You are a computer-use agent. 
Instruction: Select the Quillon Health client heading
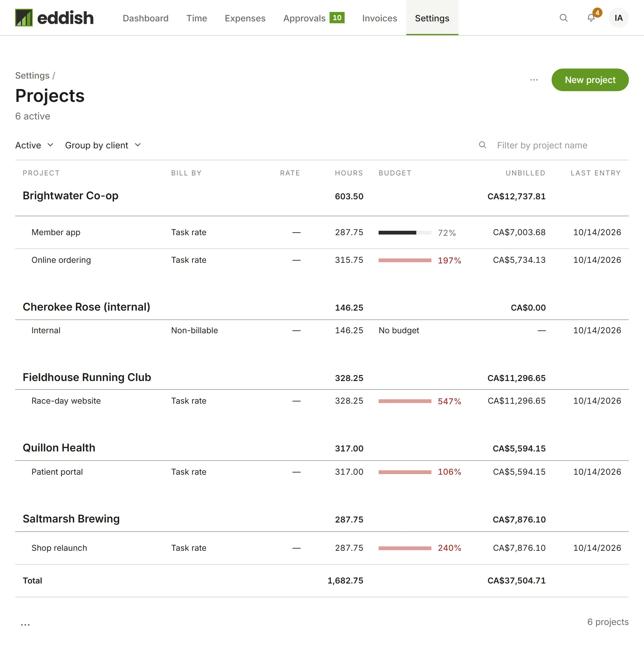tap(59, 447)
